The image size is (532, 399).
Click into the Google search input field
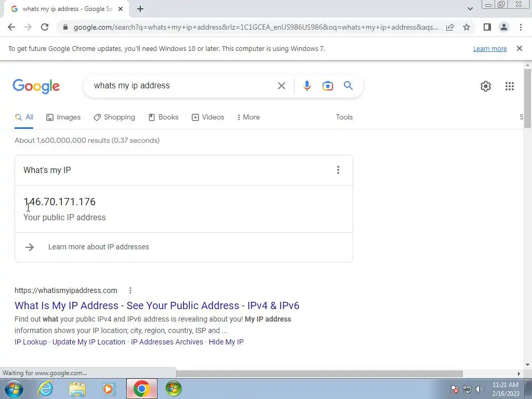183,86
